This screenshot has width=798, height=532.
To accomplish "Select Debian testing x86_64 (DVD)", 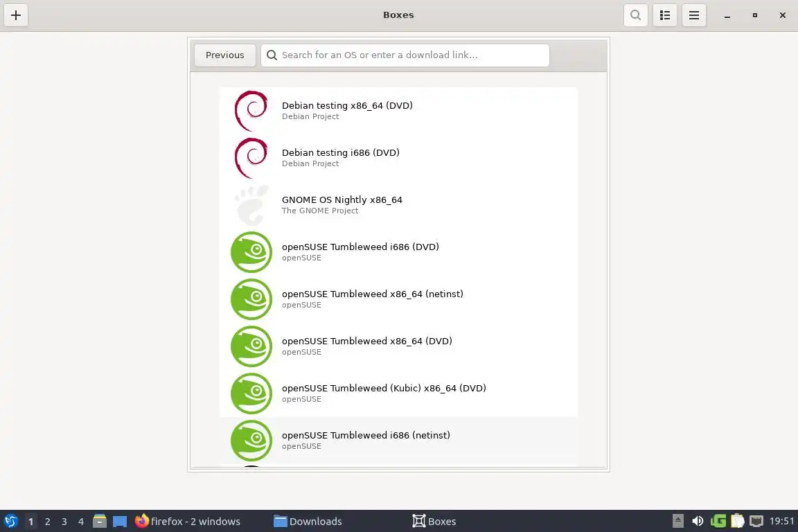I will tap(398, 110).
